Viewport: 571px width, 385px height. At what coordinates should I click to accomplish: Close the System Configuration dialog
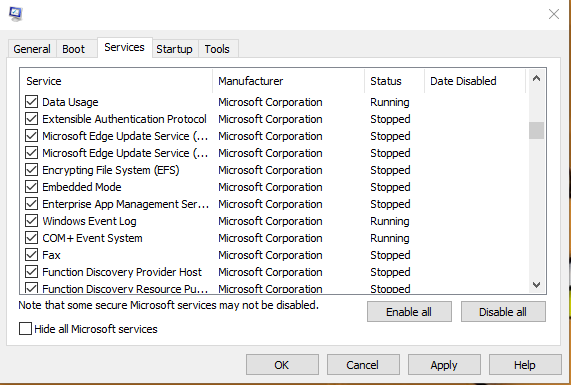[554, 14]
